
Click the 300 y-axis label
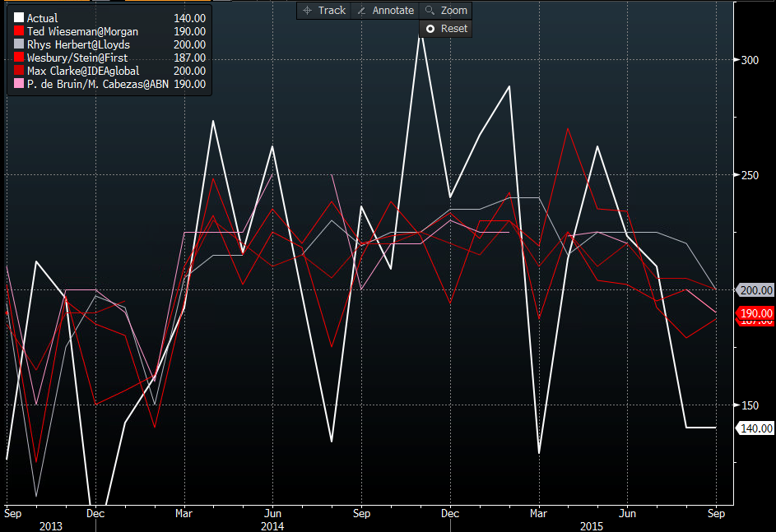pos(749,60)
